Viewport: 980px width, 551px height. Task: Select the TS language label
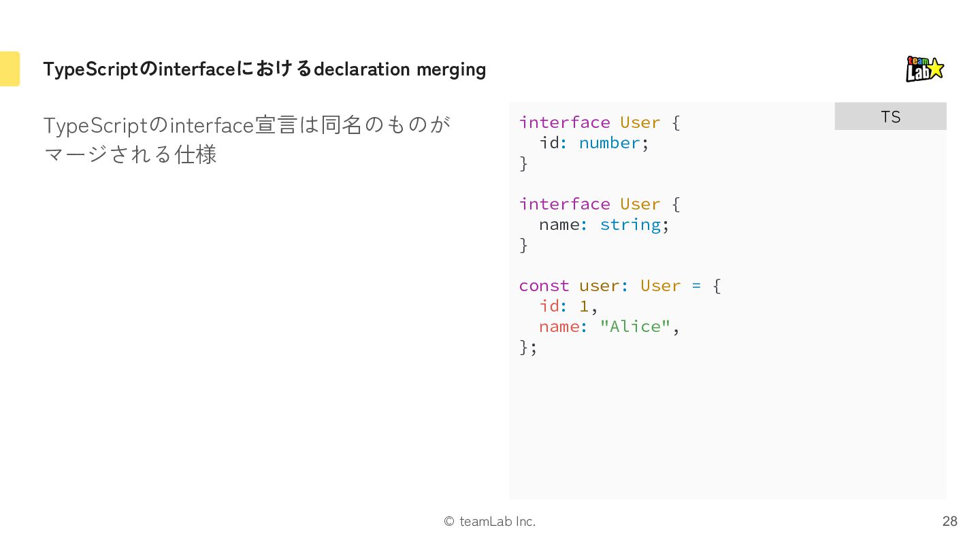tap(890, 116)
